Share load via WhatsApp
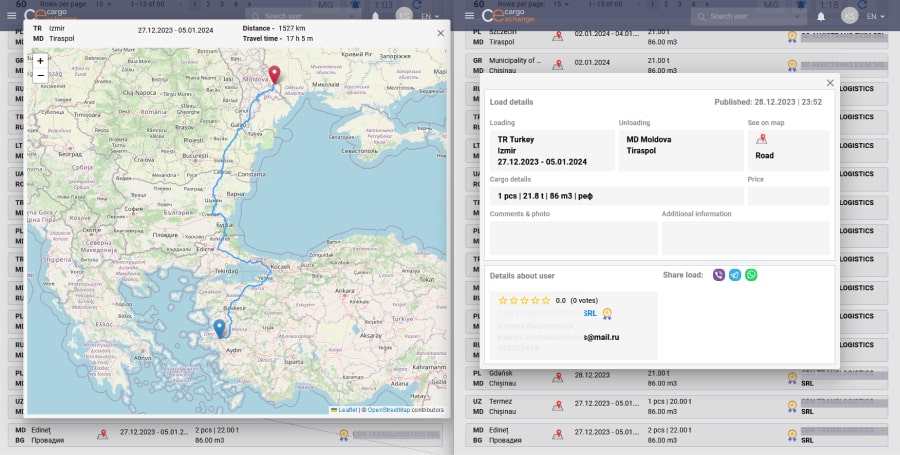The height and width of the screenshot is (455, 900). click(751, 275)
